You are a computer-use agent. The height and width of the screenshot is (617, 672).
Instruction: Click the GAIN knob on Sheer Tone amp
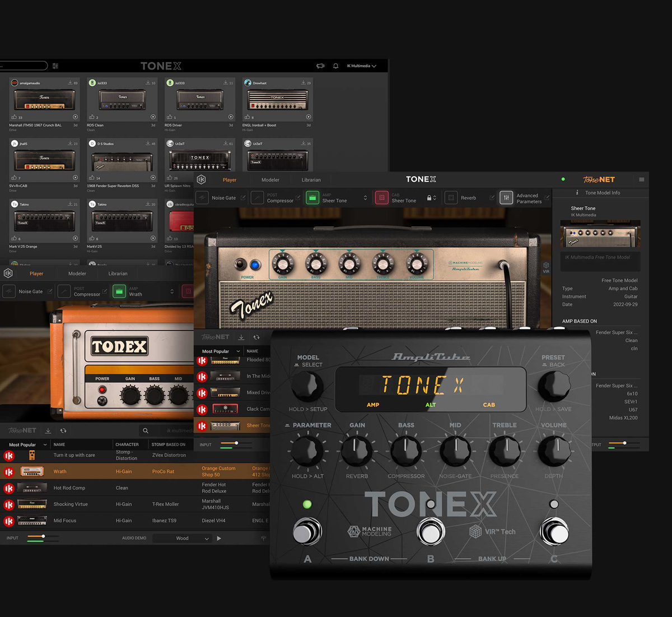[283, 263]
